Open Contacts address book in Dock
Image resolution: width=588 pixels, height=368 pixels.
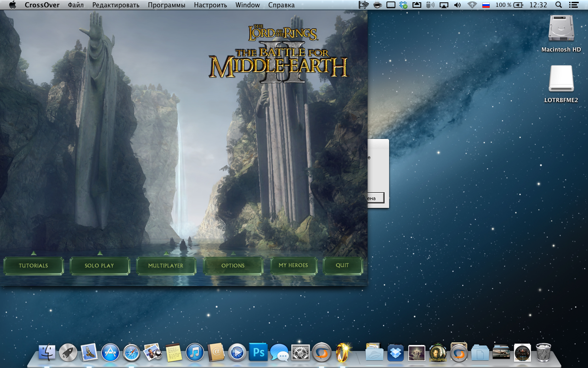216,353
